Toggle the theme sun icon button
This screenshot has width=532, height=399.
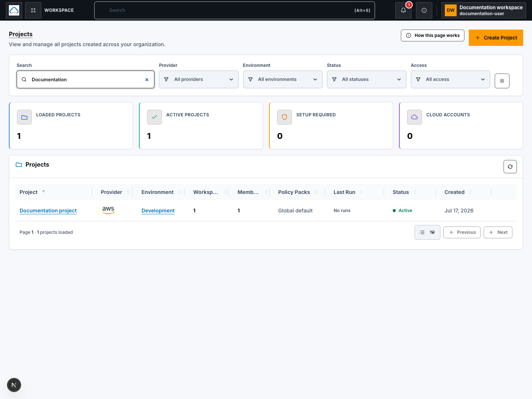(x=502, y=81)
